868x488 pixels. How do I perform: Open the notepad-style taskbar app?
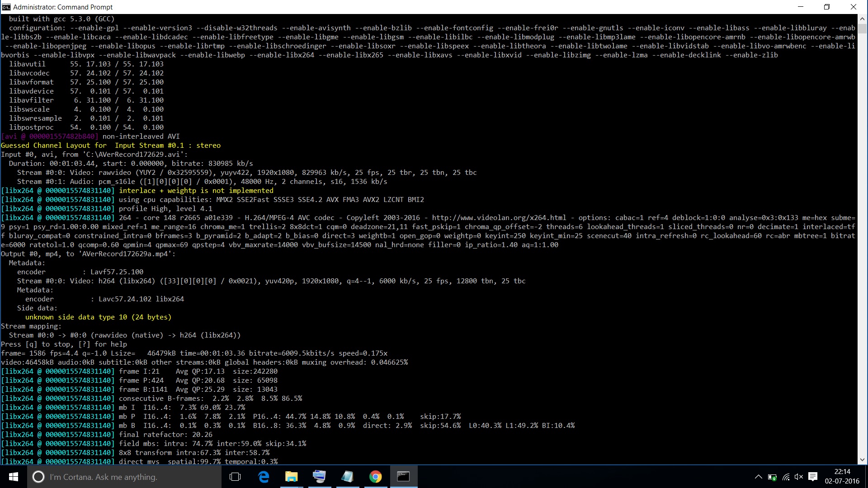[x=347, y=477]
